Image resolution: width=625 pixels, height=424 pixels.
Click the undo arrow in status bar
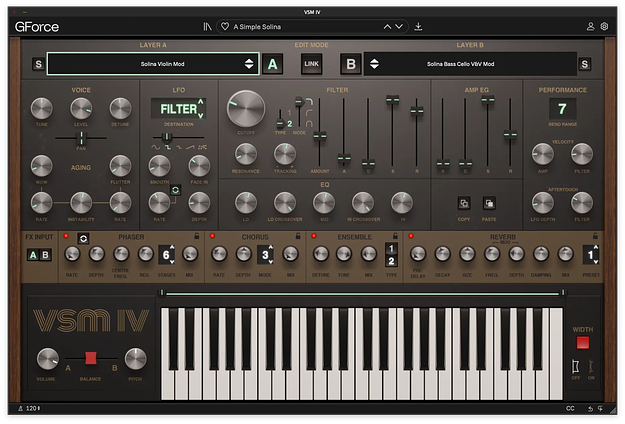(x=590, y=408)
